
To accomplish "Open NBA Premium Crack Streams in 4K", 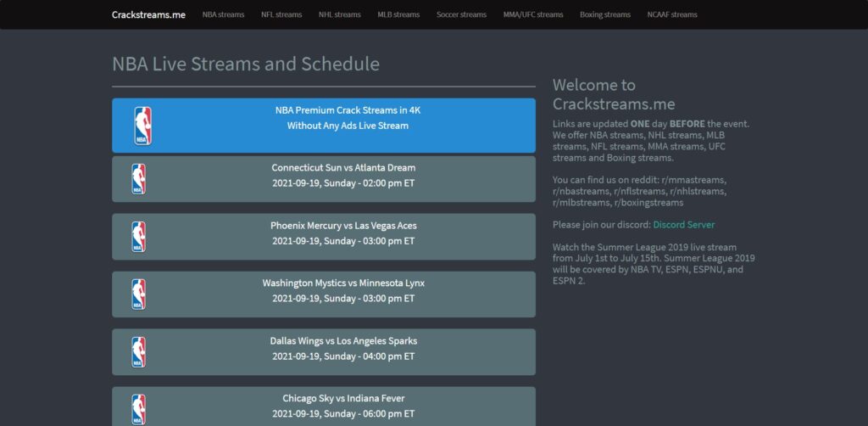I will point(323,126).
